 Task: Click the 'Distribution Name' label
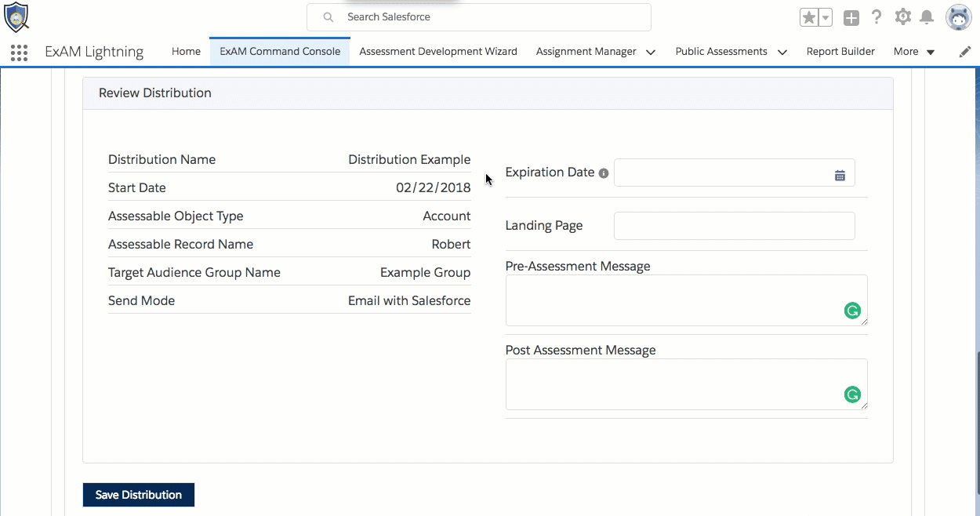[162, 159]
